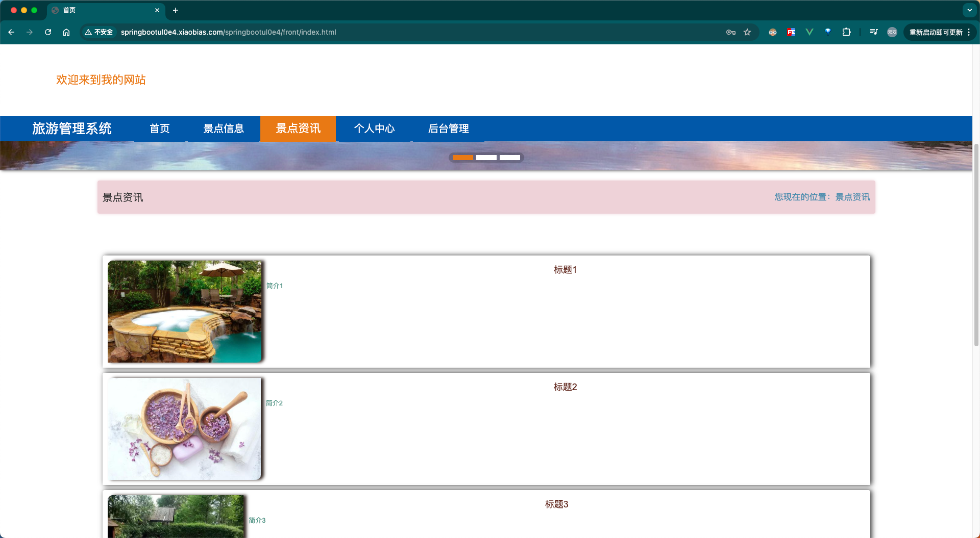Click the browser forward arrow
The image size is (980, 538).
click(30, 32)
